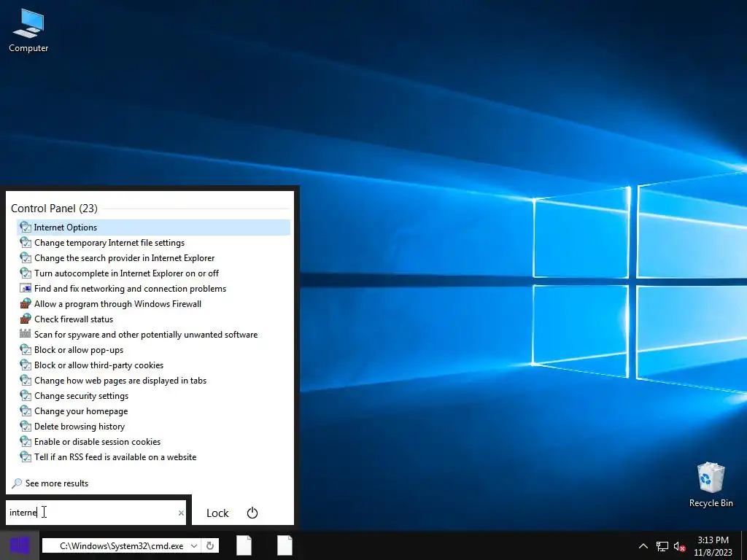Open the clock showing 3:13 PM

(713, 546)
